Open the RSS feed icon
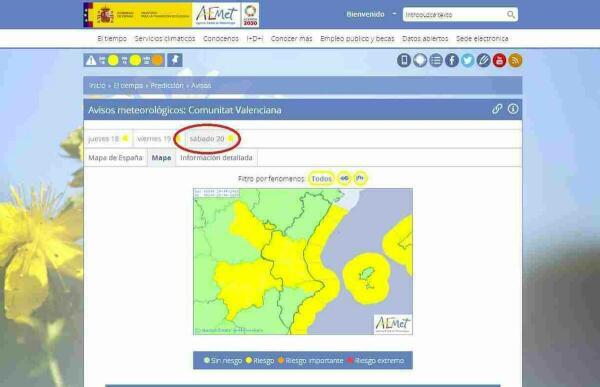The width and height of the screenshot is (600, 387). (x=515, y=60)
